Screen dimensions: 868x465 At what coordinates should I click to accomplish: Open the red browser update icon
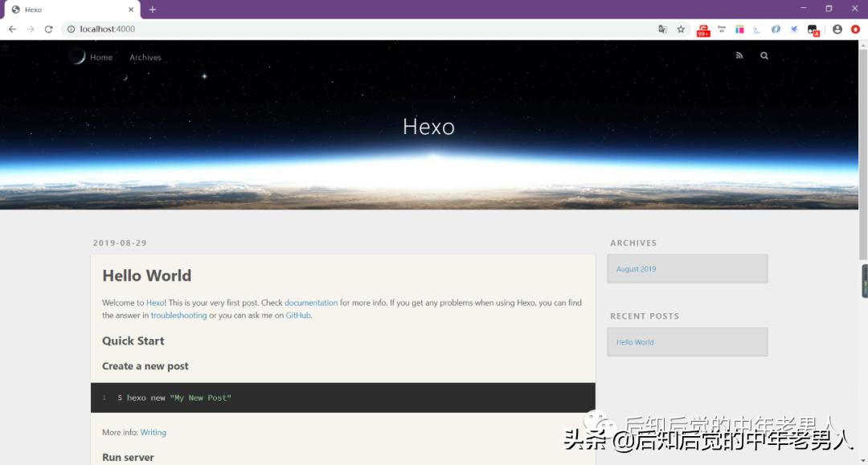pos(855,29)
